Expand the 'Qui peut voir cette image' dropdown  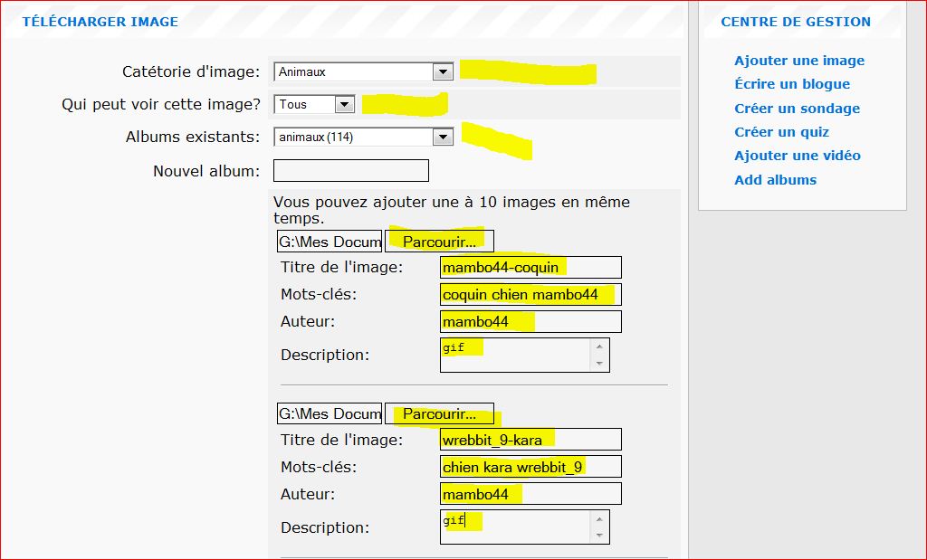(314, 104)
